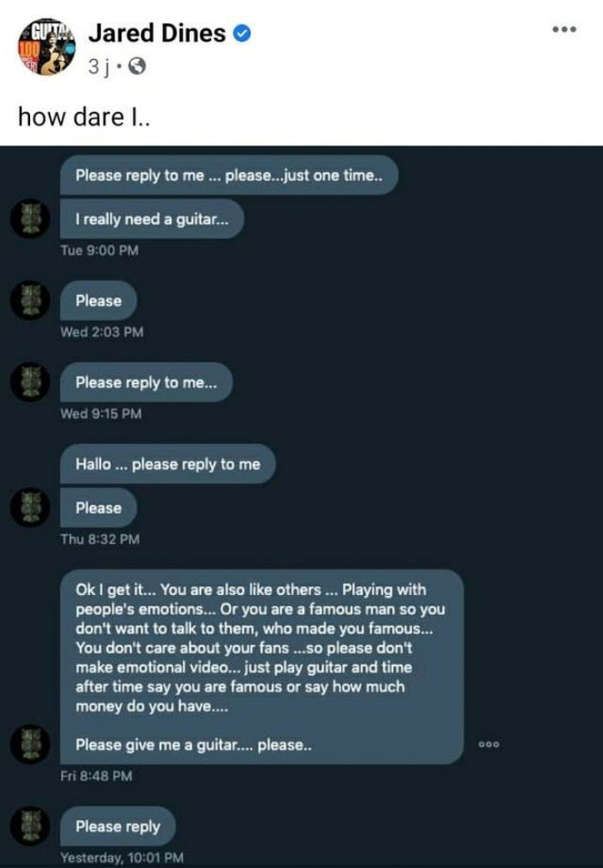
Task: Click sender avatar beside Thu 8:32 PM 'Please'
Action: [30, 507]
